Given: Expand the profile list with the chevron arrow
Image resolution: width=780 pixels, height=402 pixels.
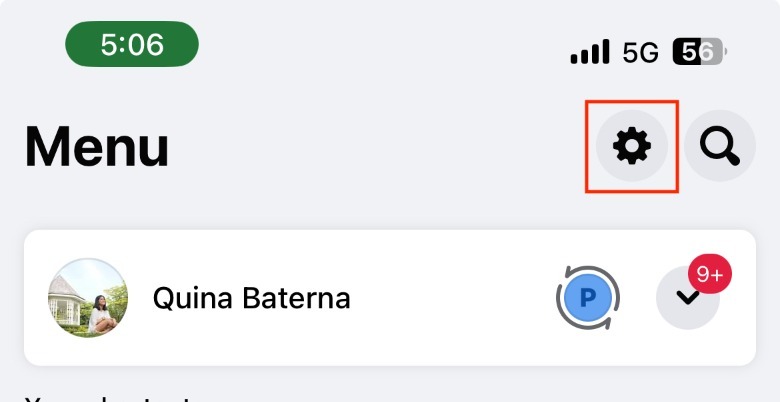Looking at the screenshot, I should [x=687, y=298].
